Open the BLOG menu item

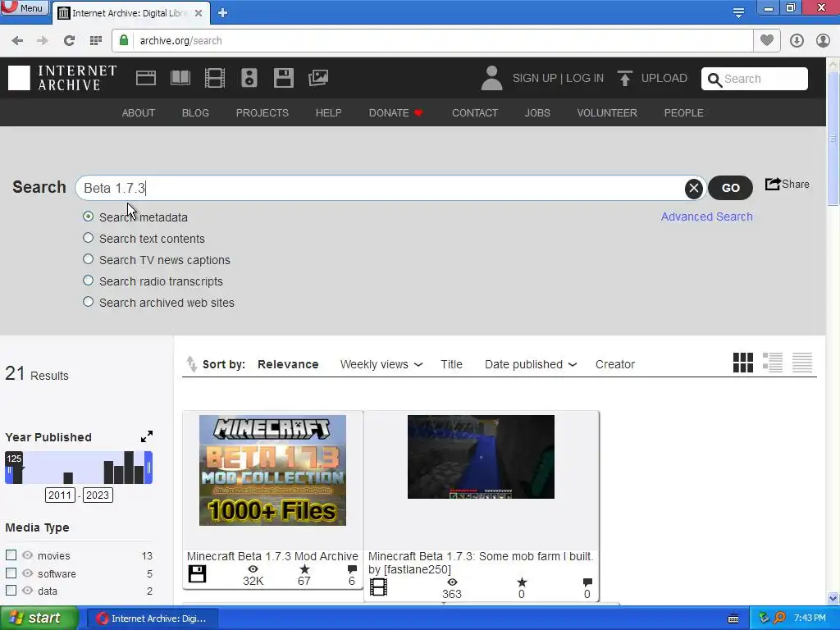pos(195,113)
